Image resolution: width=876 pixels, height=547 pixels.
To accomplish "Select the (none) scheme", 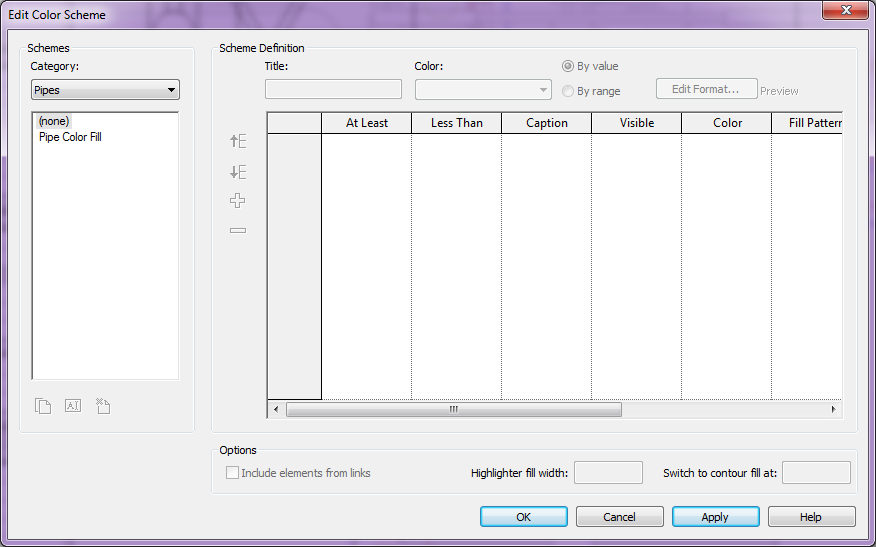I will tap(54, 121).
